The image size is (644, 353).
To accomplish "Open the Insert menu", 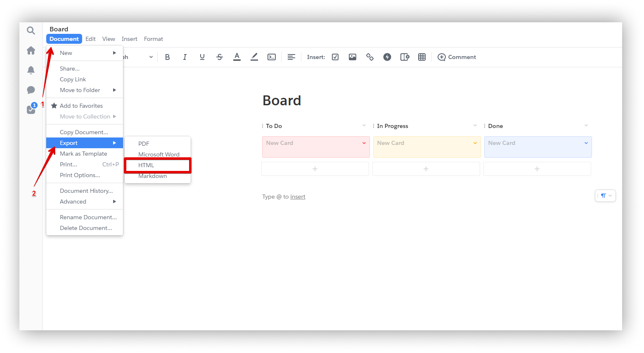I will click(130, 39).
